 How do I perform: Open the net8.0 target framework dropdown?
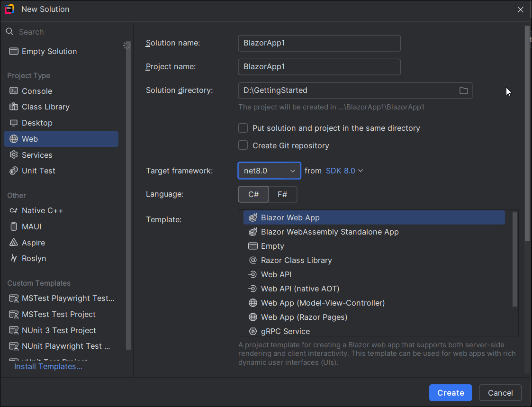tap(269, 171)
